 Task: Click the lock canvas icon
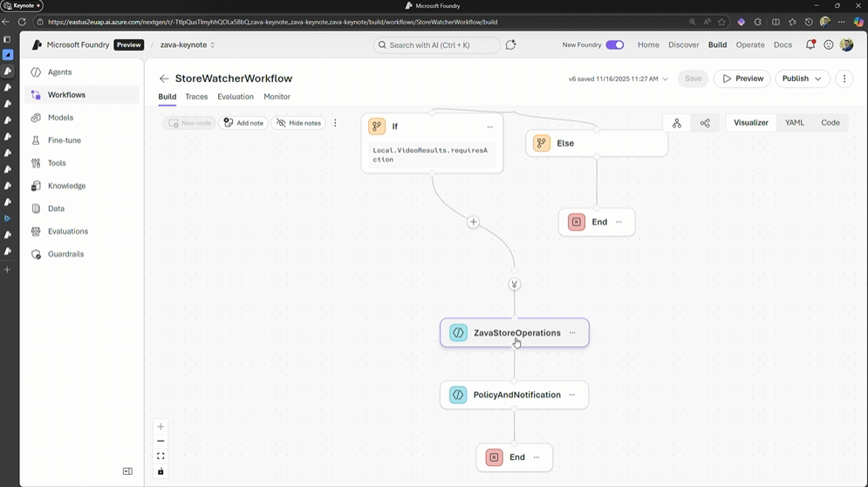pos(161,471)
